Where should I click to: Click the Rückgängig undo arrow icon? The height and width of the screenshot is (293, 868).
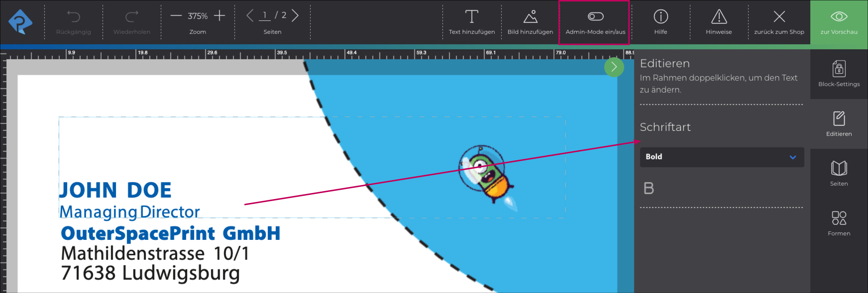click(73, 17)
